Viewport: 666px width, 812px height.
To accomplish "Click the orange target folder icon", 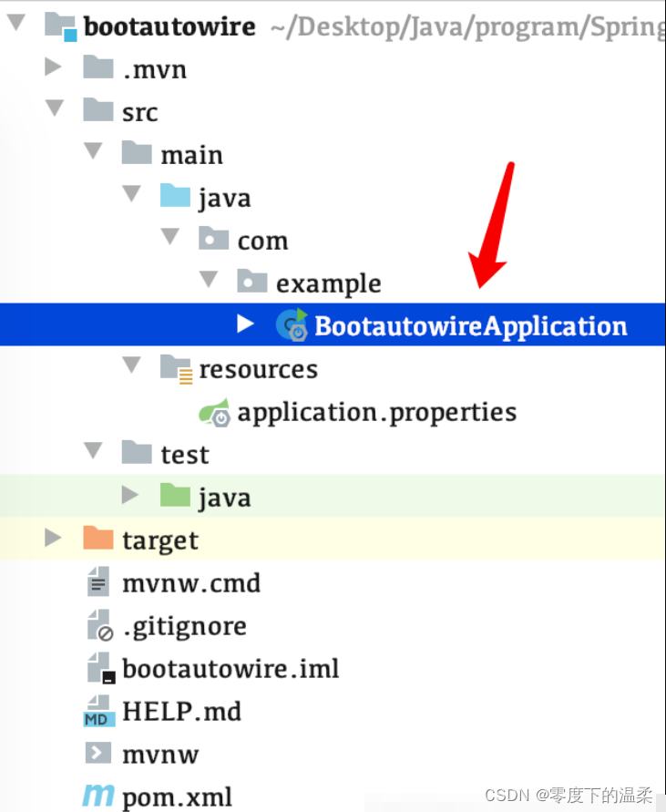I will pos(98,539).
